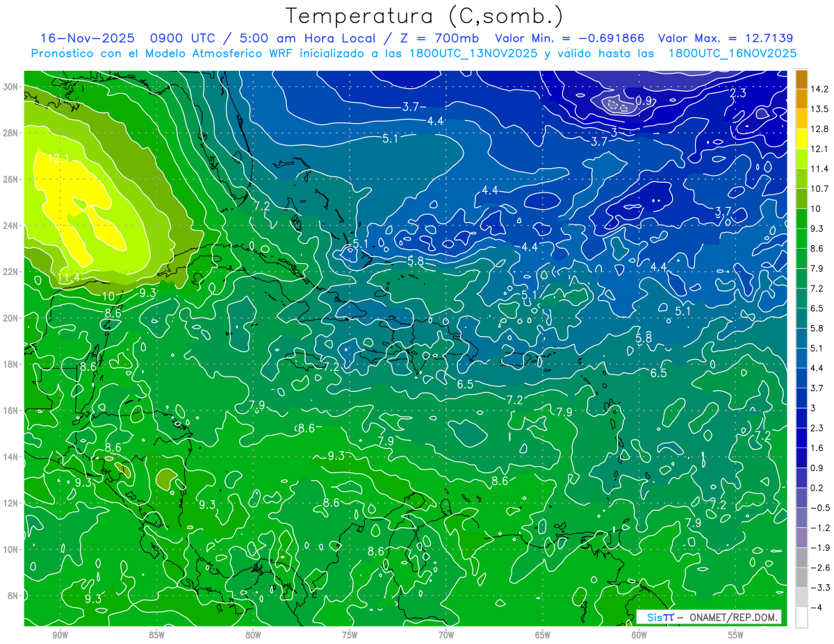Click the "-0.5" color bar label
The width and height of the screenshot is (834, 644).
pos(820,508)
